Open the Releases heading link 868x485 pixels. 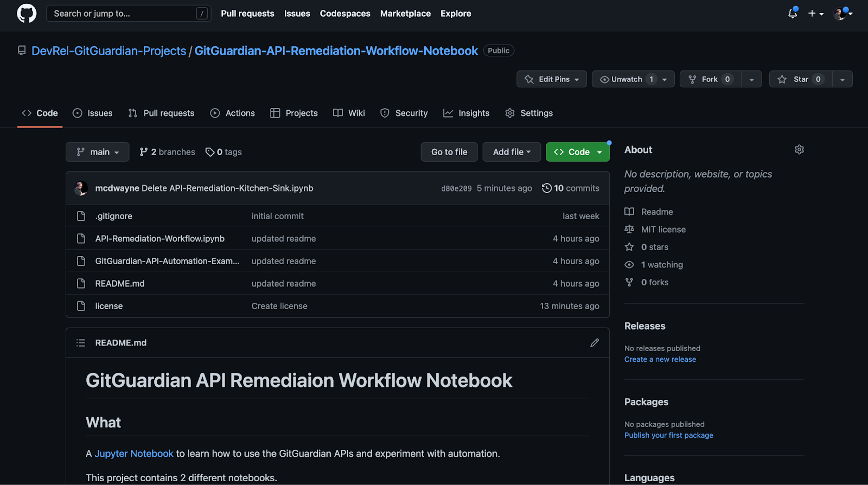(644, 326)
